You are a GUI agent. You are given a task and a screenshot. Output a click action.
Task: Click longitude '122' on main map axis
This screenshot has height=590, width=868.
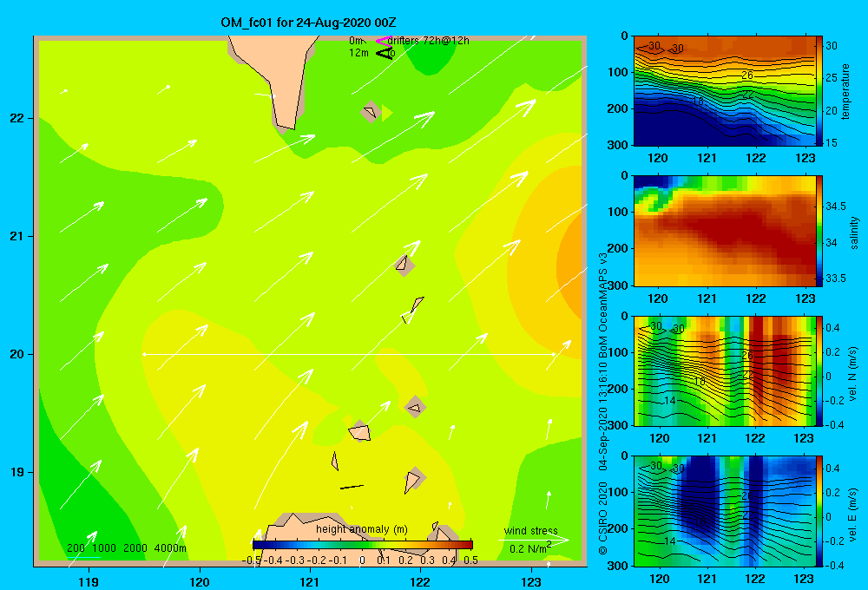pyautogui.click(x=420, y=581)
